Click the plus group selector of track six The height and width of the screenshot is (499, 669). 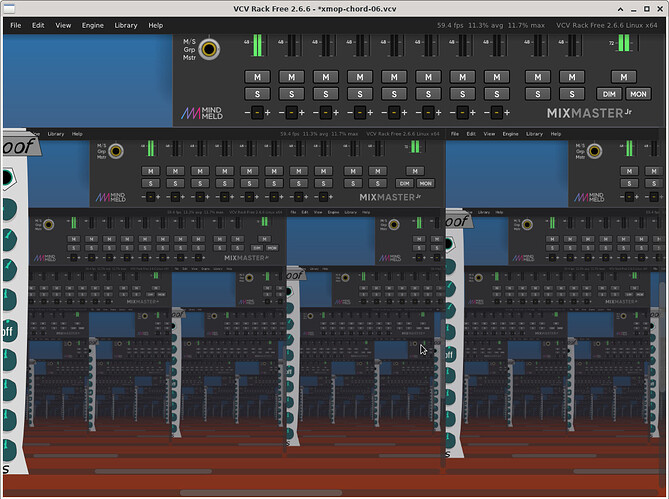(x=439, y=113)
